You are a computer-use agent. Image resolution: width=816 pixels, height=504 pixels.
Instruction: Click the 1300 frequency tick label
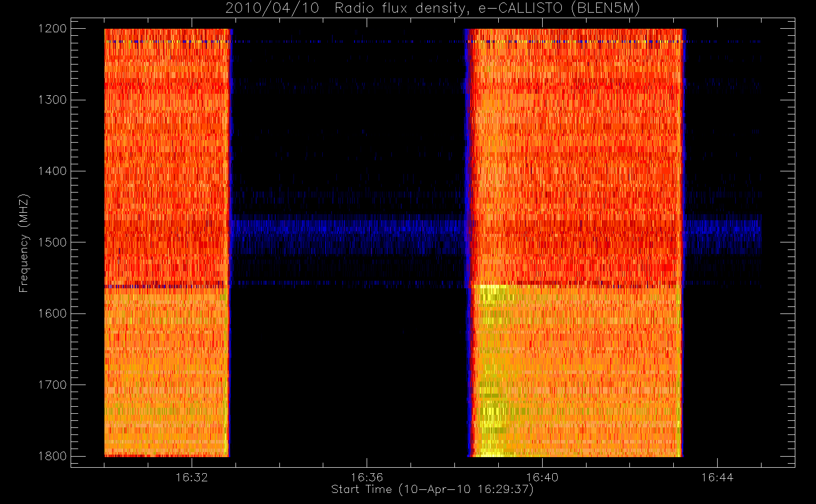(52, 100)
